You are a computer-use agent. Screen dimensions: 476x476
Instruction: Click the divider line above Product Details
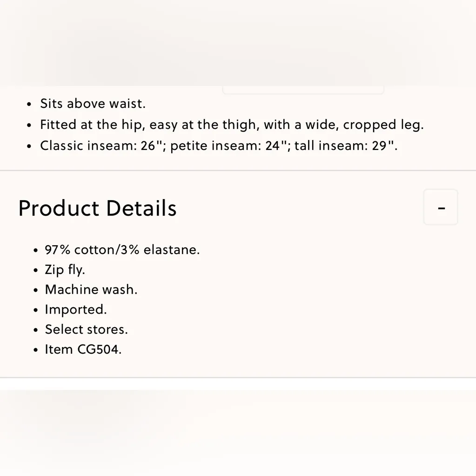(x=238, y=171)
